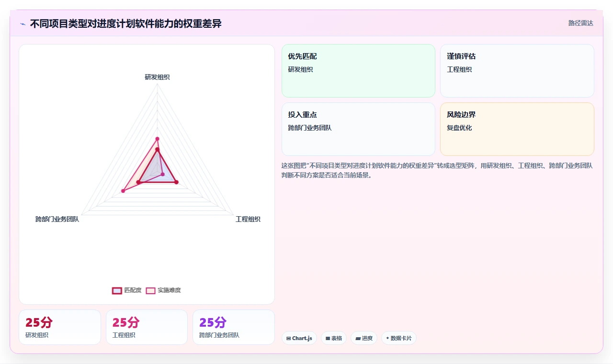Click the 研发组织 text inside the 优先匹配 card

click(300, 69)
